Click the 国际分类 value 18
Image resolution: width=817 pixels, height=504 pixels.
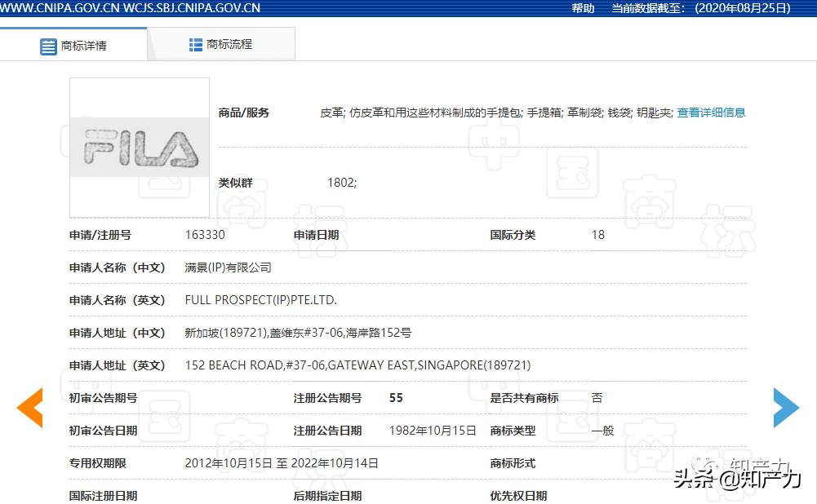click(597, 235)
